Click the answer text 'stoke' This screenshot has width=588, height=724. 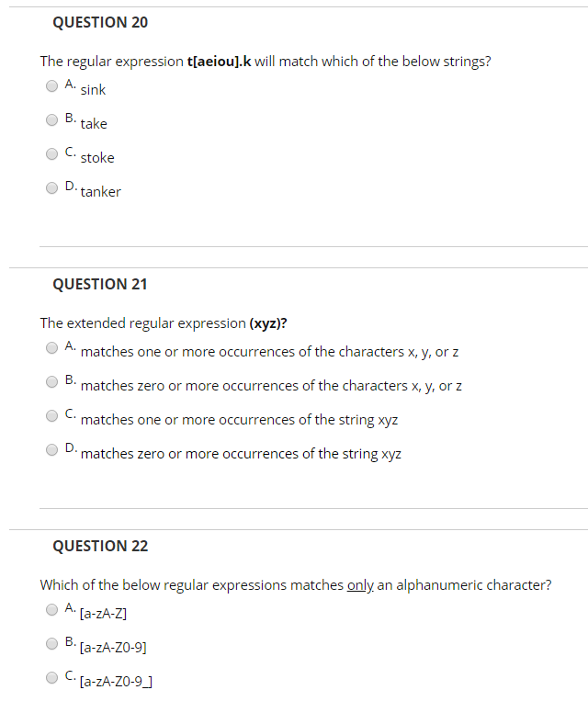pos(97,158)
